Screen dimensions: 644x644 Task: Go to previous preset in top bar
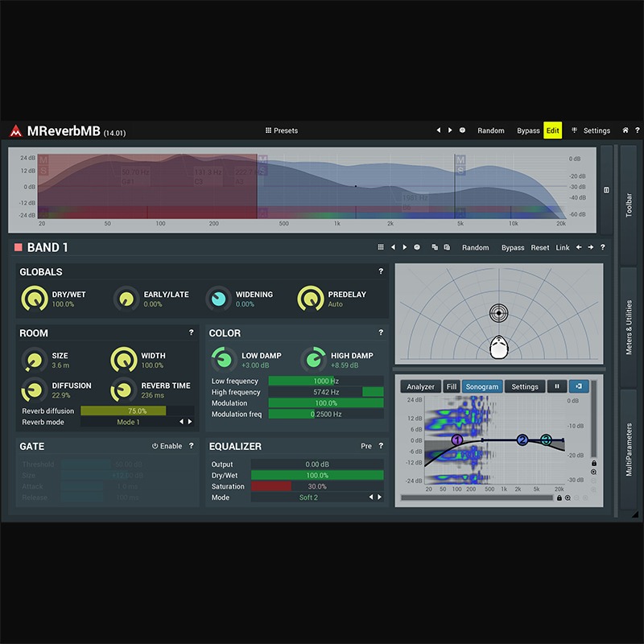[x=438, y=130]
